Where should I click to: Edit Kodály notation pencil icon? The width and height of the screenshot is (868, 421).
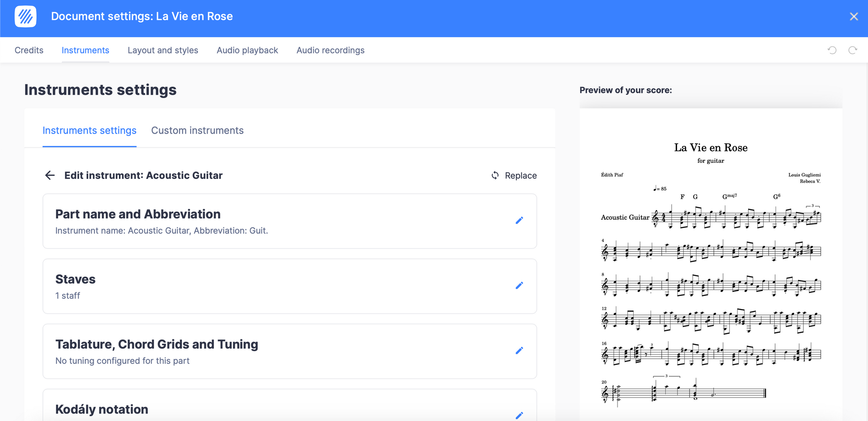click(519, 415)
